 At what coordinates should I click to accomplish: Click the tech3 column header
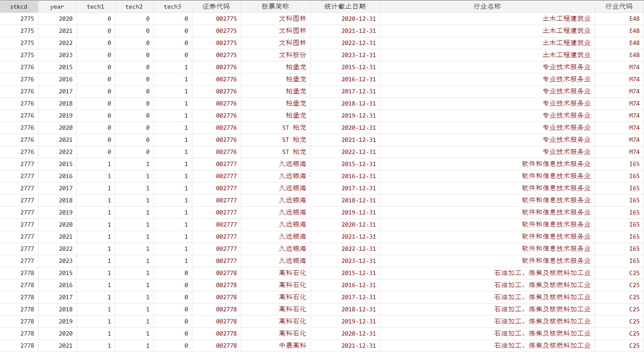click(173, 6)
